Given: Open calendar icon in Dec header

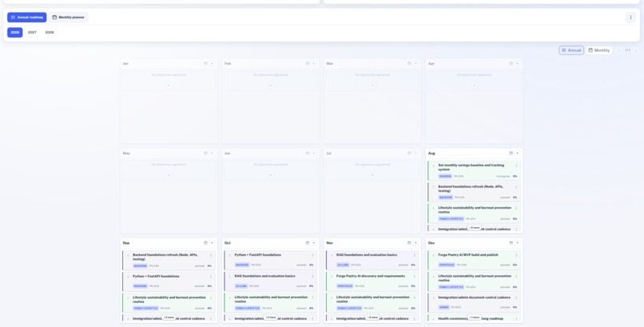Looking at the screenshot, I should 511,243.
